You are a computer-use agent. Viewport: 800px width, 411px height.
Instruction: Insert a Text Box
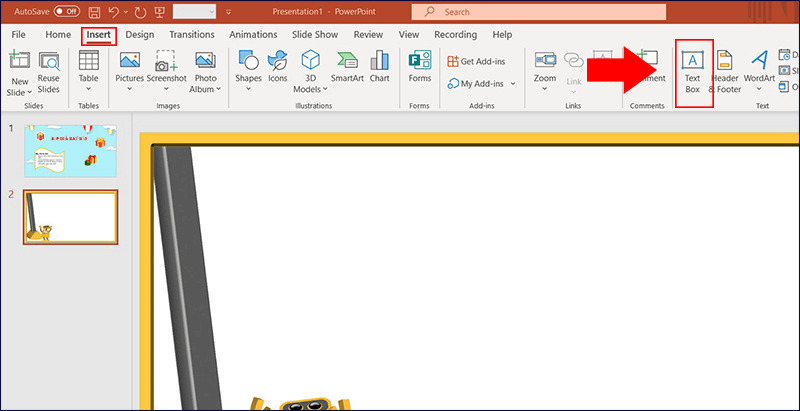click(692, 72)
